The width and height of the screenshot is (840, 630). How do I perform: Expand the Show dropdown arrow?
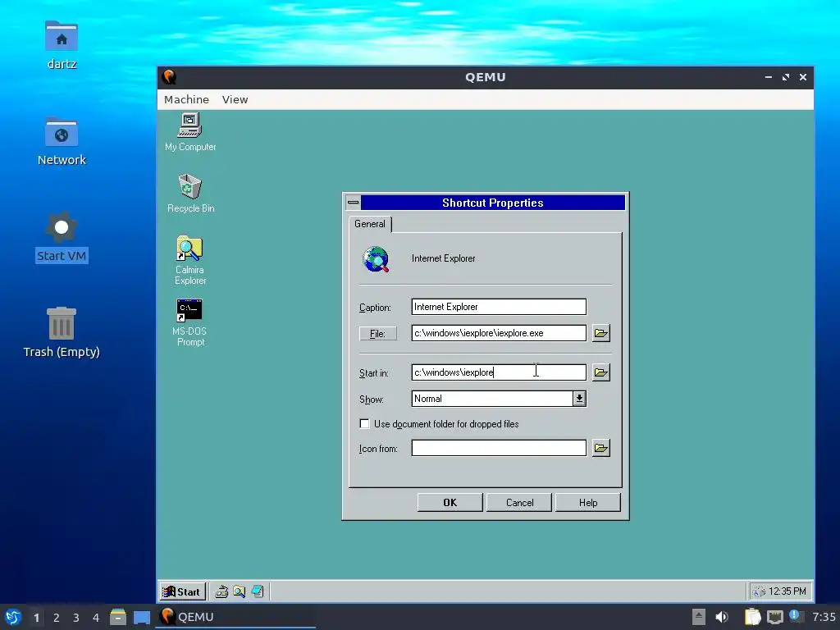579,399
